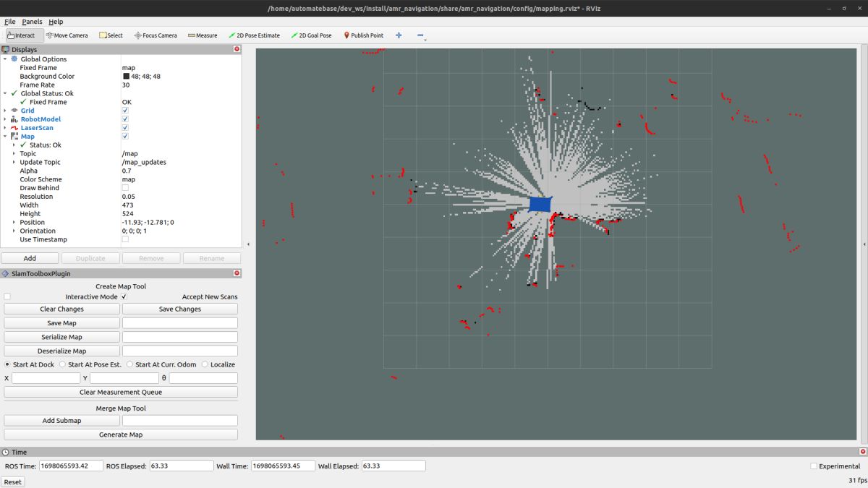This screenshot has height=488, width=868.
Task: Toggle the RobotModel display checkbox
Action: tap(125, 119)
